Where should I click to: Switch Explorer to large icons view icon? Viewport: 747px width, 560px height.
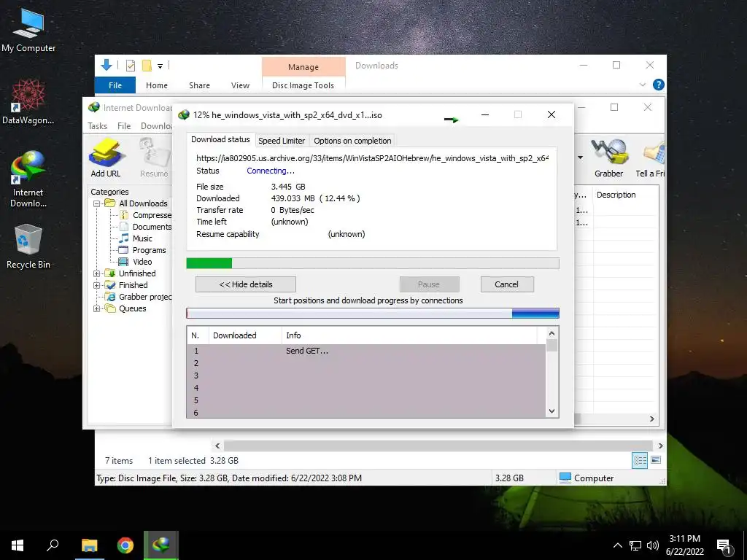(x=656, y=460)
